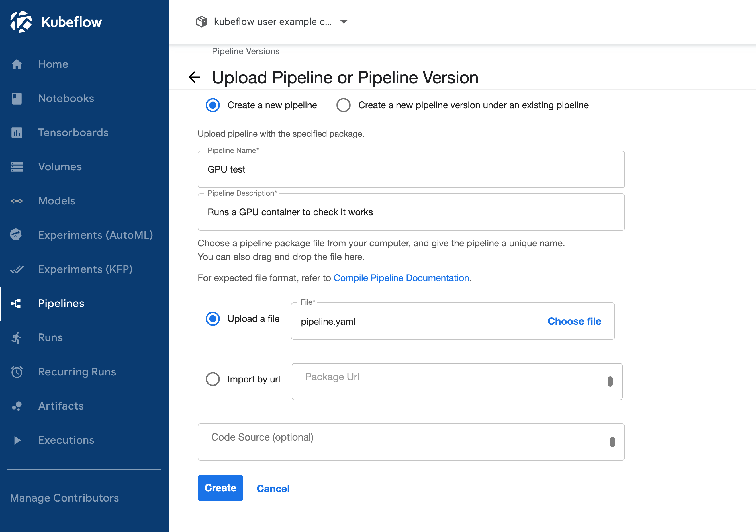756x532 pixels.
Task: Select the Volumes icon
Action: [17, 167]
